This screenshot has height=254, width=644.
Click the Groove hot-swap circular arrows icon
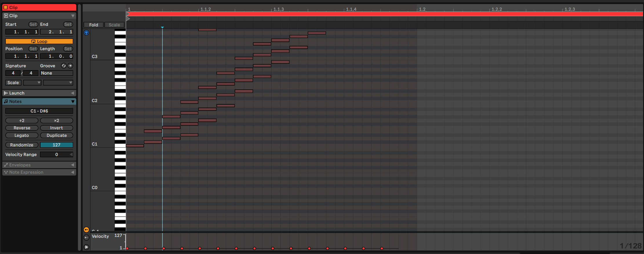pos(64,66)
